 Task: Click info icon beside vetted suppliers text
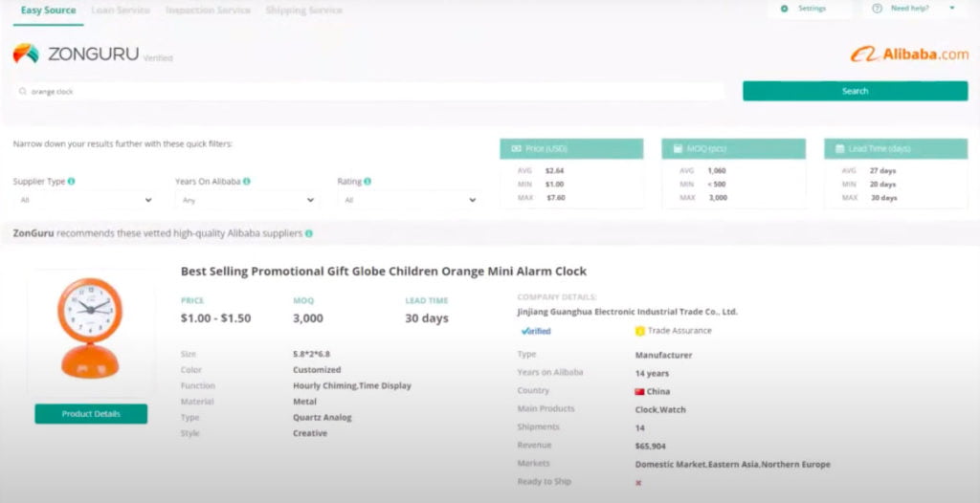(x=309, y=233)
